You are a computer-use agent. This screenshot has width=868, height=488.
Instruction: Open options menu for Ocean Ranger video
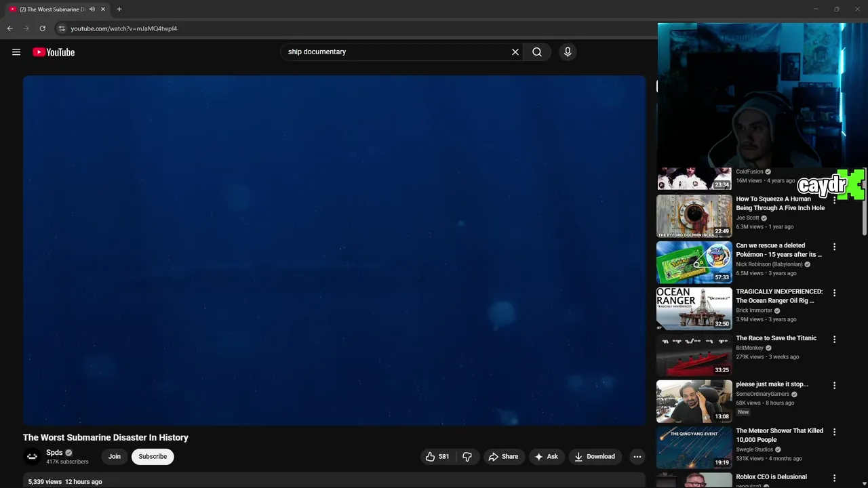pos(835,293)
